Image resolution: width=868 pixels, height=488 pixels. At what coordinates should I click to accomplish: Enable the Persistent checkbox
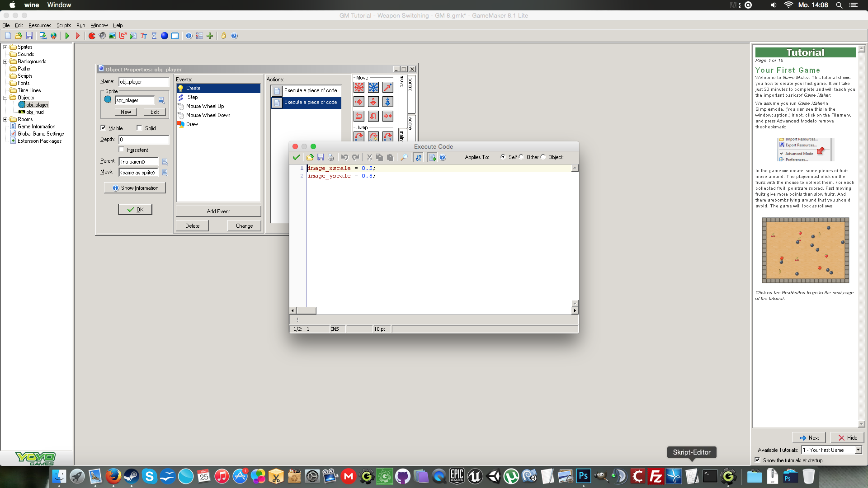click(121, 150)
